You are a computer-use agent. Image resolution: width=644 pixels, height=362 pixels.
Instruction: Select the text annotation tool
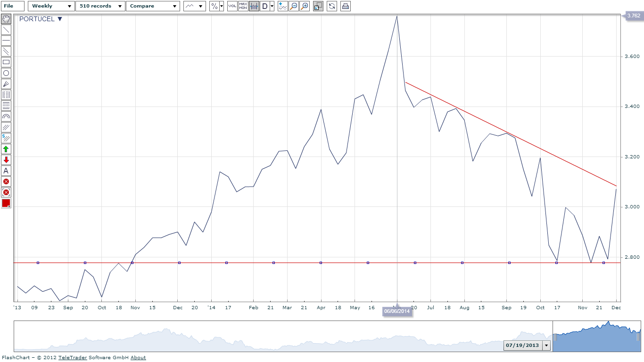pyautogui.click(x=6, y=171)
